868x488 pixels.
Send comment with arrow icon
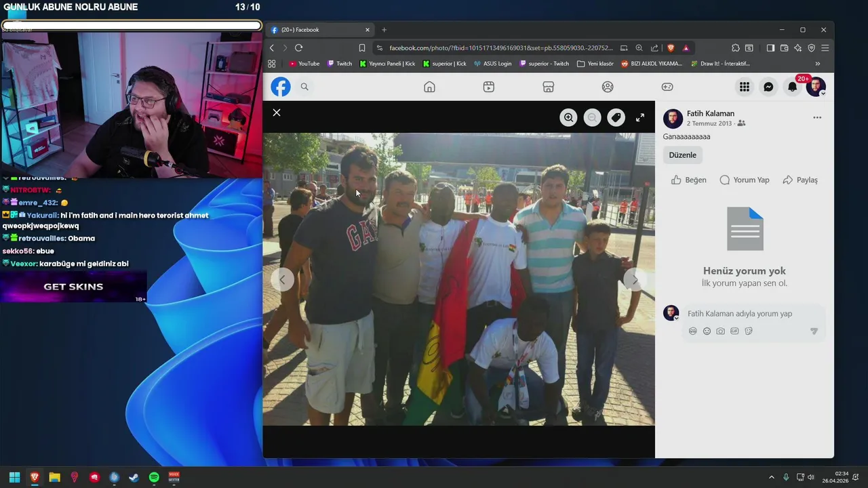click(x=814, y=331)
